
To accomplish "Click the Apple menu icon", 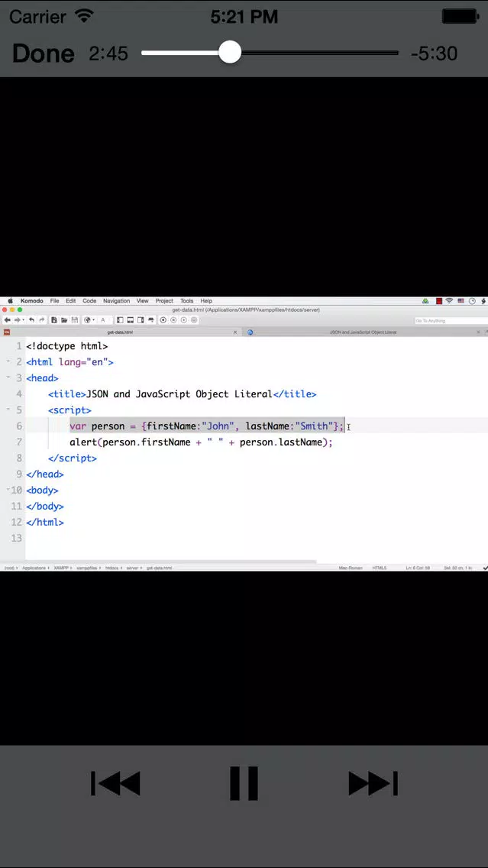I will (10, 301).
